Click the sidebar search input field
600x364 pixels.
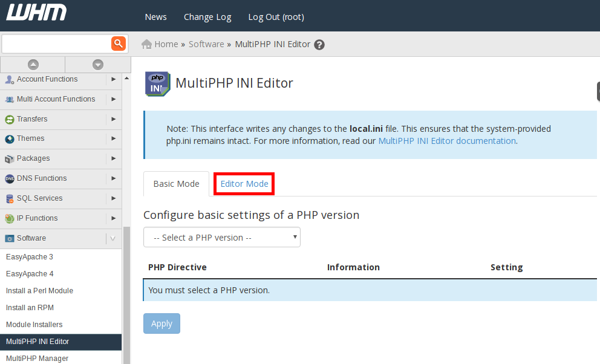56,44
